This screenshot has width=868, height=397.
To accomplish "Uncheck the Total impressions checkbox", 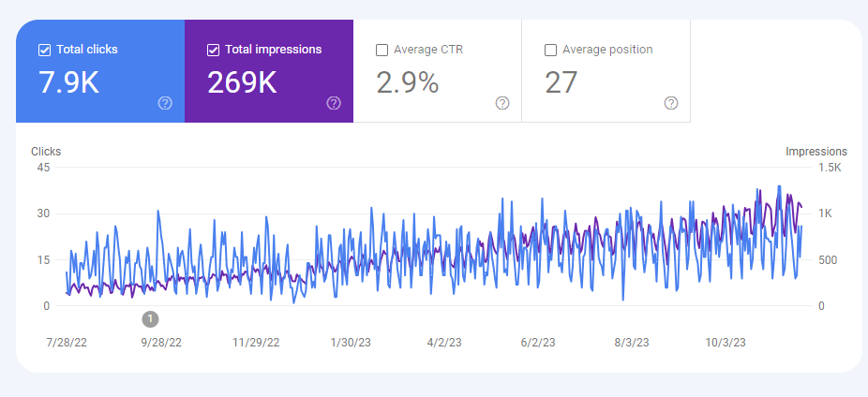I will [x=213, y=50].
